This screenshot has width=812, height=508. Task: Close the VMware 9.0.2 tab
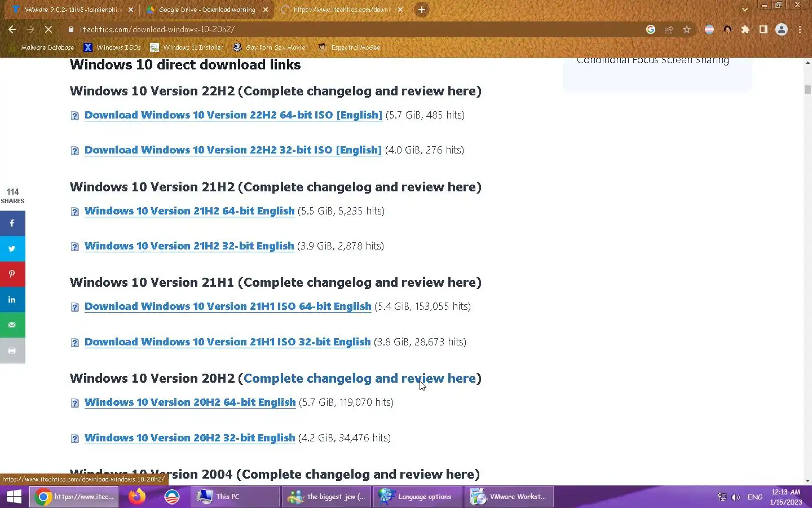pos(131,10)
